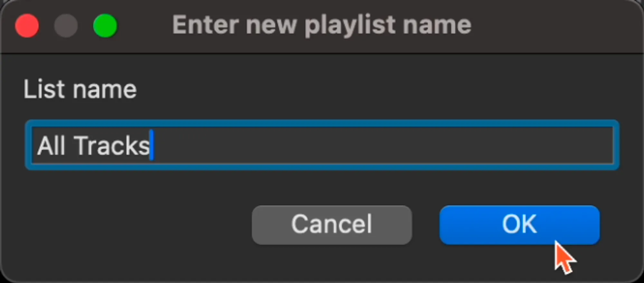
Task: Click the word 'All' in the field
Action: pos(52,146)
